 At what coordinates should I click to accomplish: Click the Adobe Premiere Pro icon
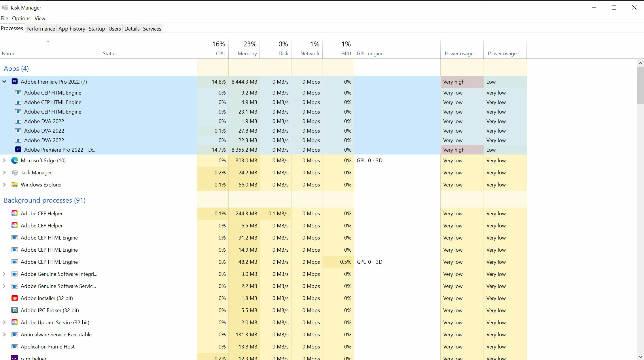pyautogui.click(x=14, y=82)
